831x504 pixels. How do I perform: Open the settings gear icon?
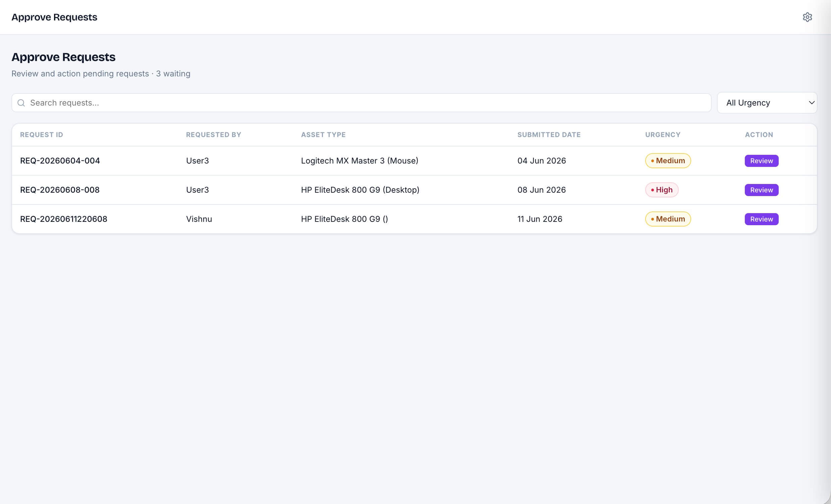[x=807, y=17]
